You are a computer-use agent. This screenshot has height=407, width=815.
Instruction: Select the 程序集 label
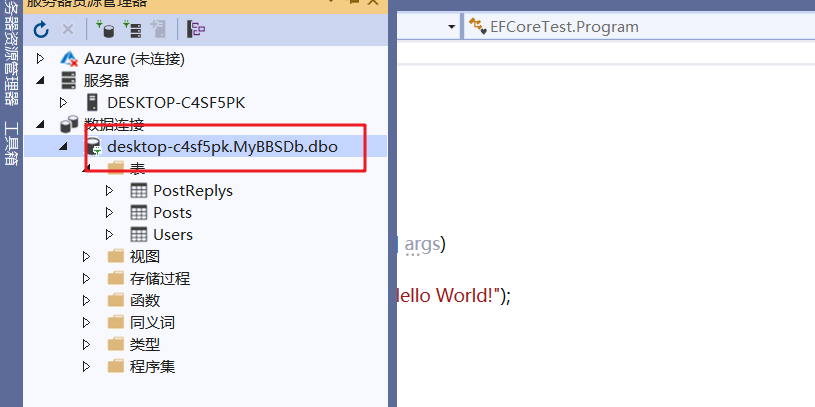(x=152, y=366)
